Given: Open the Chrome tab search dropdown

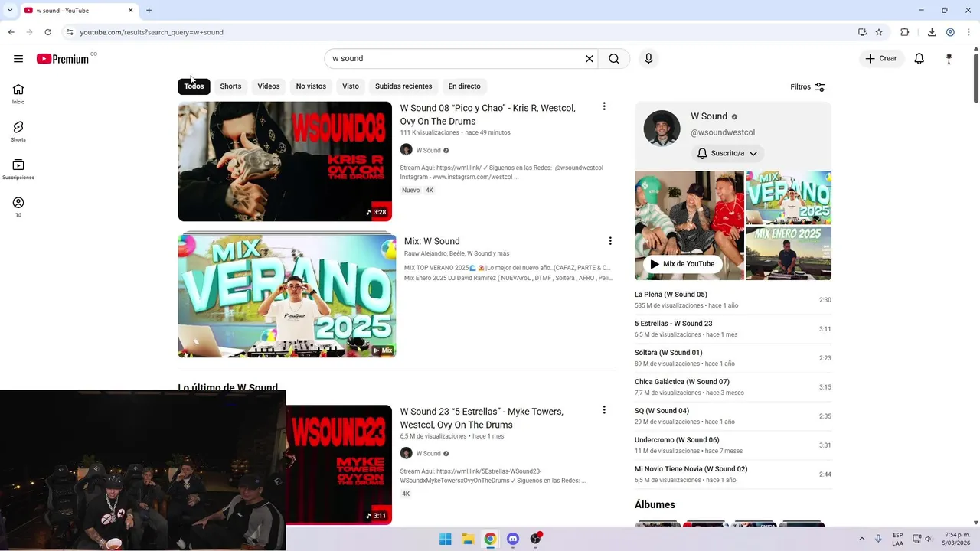Looking at the screenshot, I should click(x=10, y=11).
